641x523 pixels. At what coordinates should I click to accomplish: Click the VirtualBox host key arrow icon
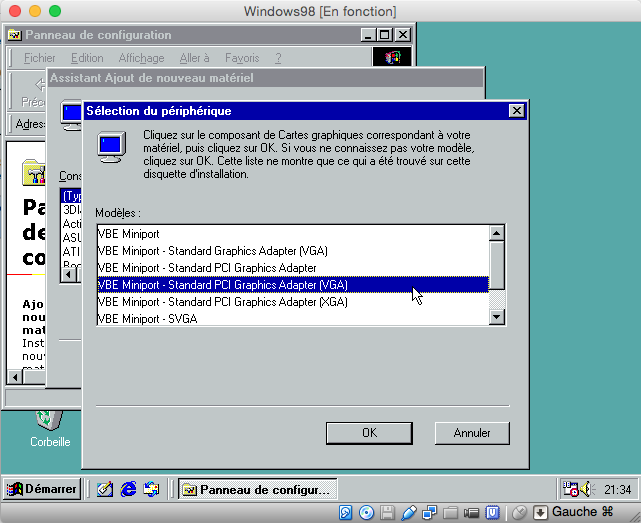[x=540, y=512]
